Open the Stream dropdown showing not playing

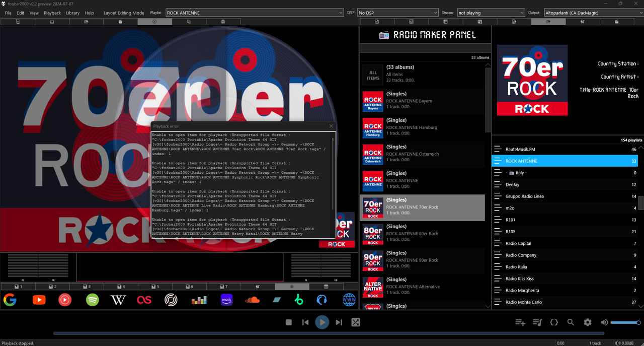click(x=491, y=13)
